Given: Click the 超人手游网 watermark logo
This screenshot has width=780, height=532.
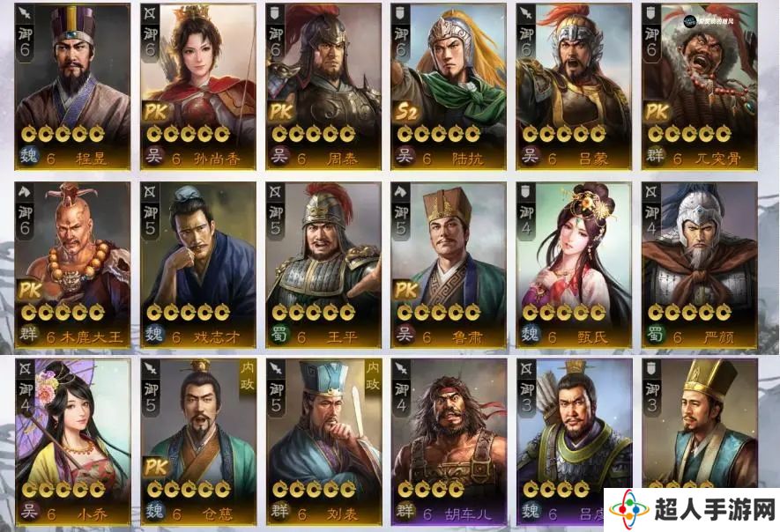Looking at the screenshot, I should pos(692,510).
